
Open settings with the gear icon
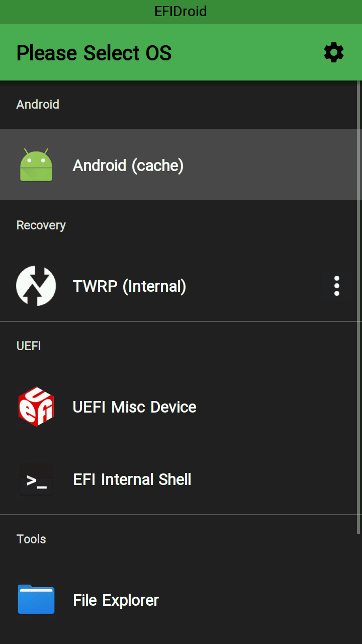(x=334, y=52)
